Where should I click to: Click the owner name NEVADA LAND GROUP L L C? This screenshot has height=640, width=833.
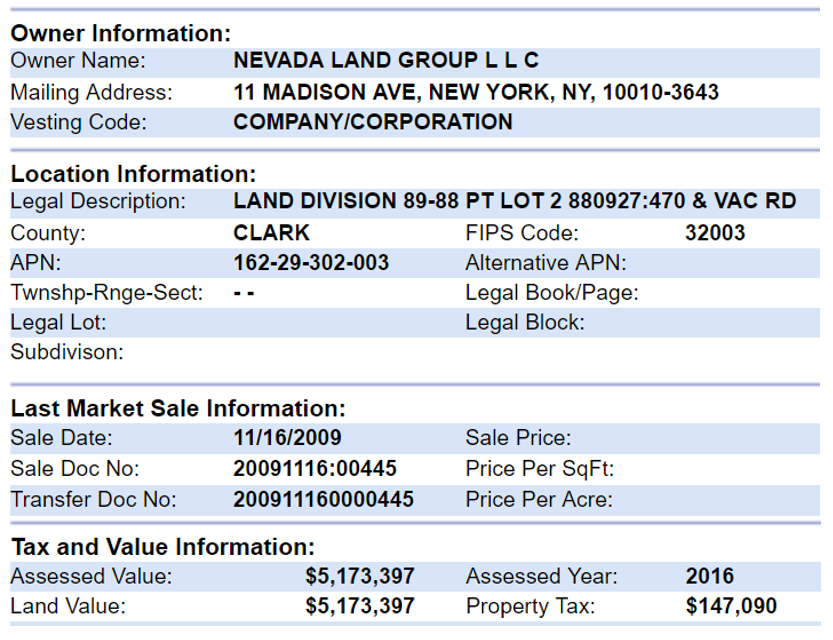pyautogui.click(x=386, y=60)
